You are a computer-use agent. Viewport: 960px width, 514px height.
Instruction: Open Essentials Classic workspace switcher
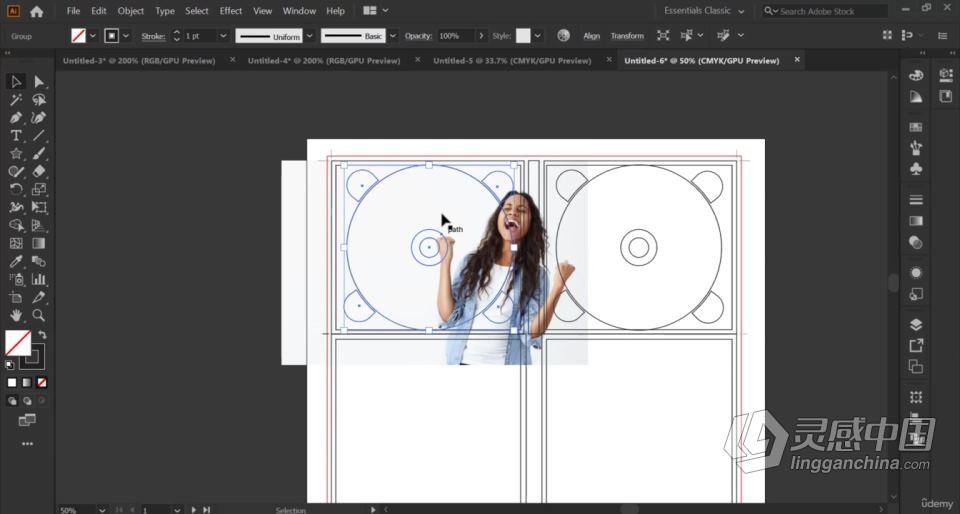pyautogui.click(x=704, y=11)
